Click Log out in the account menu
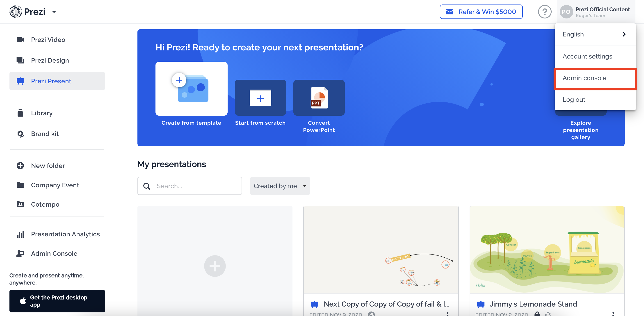 coord(574,99)
